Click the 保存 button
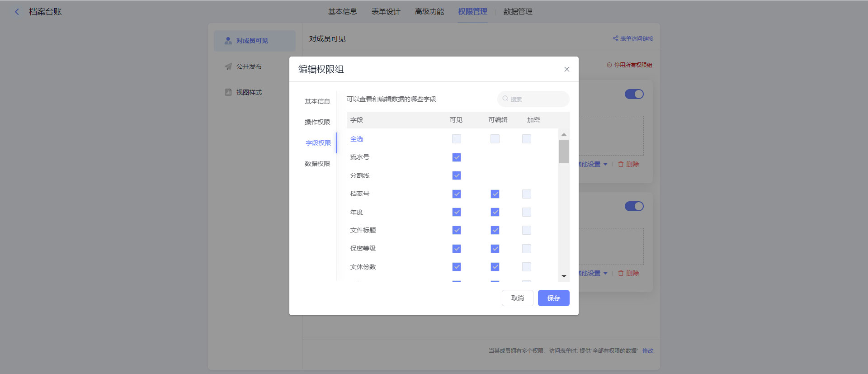This screenshot has width=868, height=374. coord(553,298)
